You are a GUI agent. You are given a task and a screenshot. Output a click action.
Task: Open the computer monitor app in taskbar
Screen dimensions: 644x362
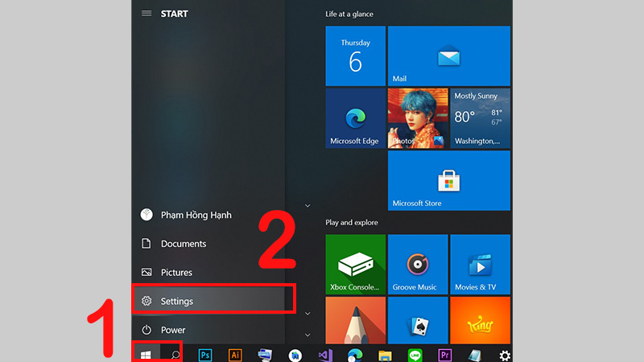tap(265, 355)
